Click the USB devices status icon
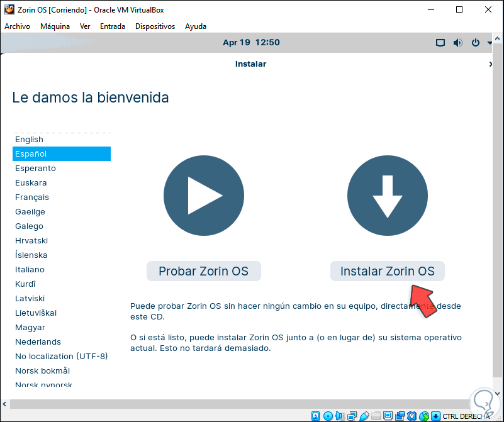The width and height of the screenshot is (504, 422). pyautogui.click(x=364, y=416)
